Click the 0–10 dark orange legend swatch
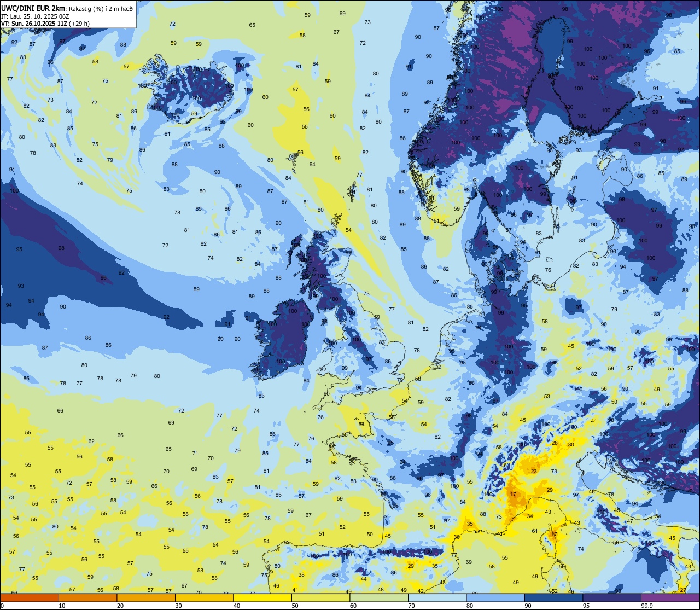 tap(30, 597)
